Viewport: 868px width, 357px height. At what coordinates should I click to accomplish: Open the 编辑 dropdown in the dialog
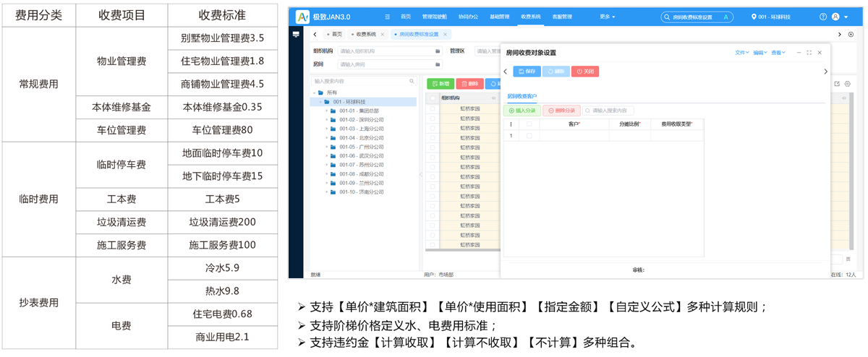(x=759, y=53)
